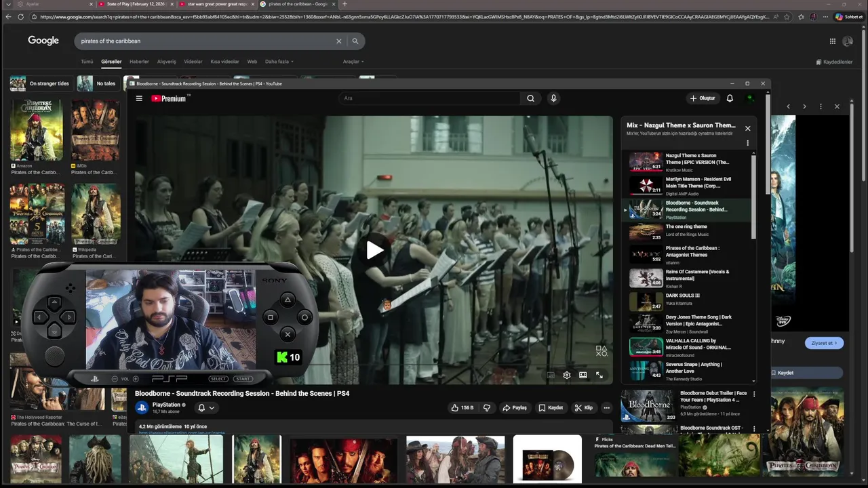
Task: Click Oluştur create button
Action: (x=703, y=98)
